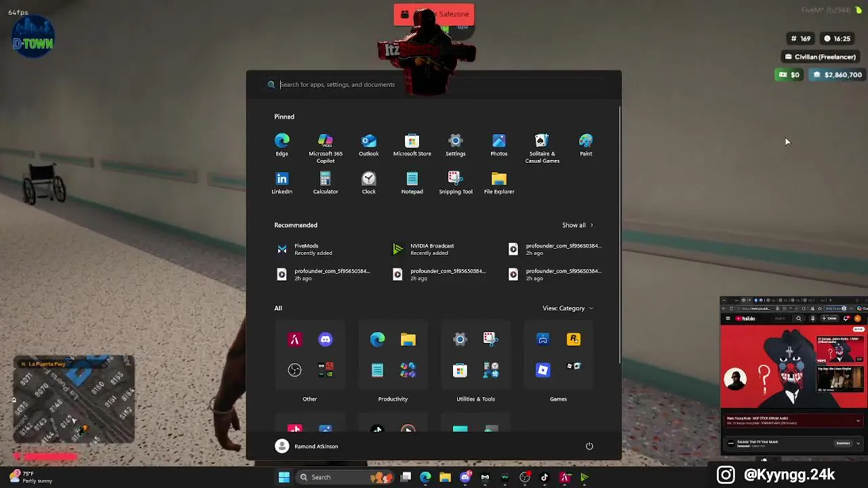Launch Roblox icon in Games category
The width and height of the screenshot is (868, 488).
542,369
